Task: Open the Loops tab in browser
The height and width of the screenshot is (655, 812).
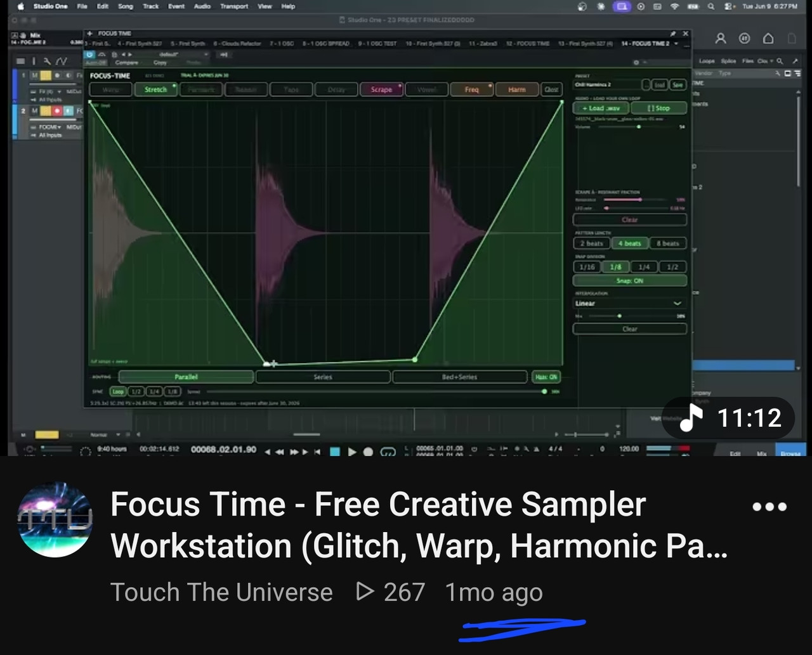Action: [706, 61]
